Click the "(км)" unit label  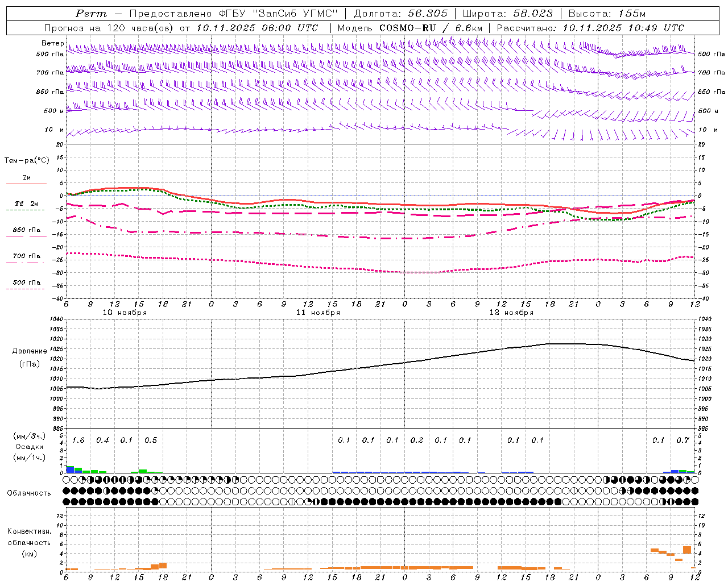[x=30, y=554]
